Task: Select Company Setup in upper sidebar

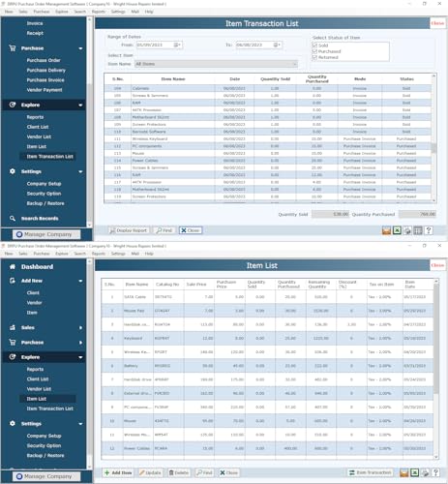Action: [x=44, y=184]
